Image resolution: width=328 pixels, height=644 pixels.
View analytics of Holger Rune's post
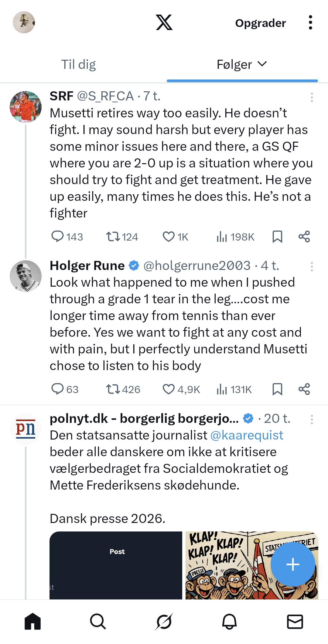pyautogui.click(x=222, y=389)
